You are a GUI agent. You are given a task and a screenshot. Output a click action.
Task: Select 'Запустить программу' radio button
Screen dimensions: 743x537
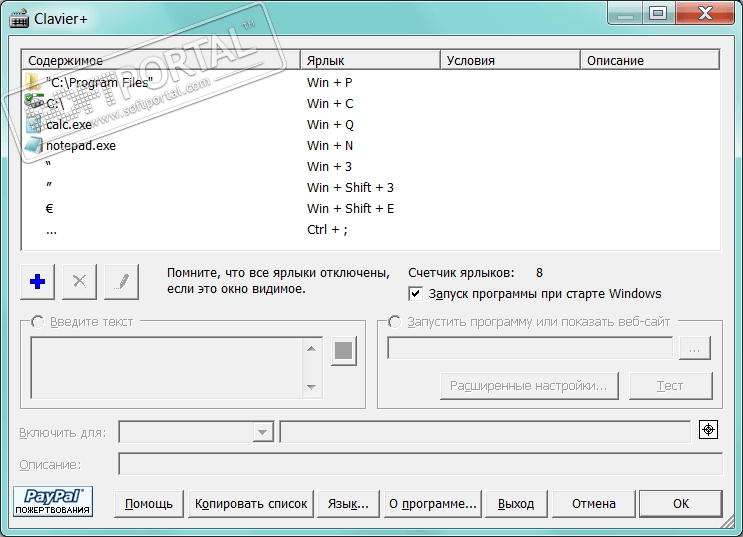tap(394, 322)
